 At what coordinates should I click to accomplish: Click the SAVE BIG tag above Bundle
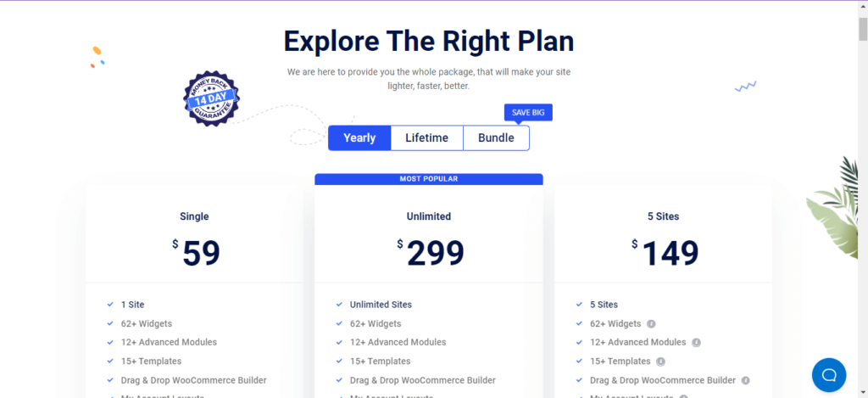pos(528,113)
